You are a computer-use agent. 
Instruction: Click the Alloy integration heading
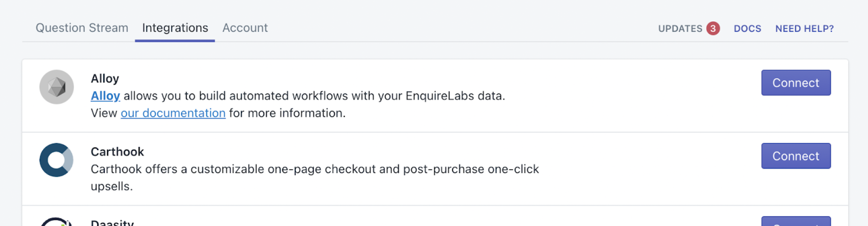pyautogui.click(x=105, y=79)
